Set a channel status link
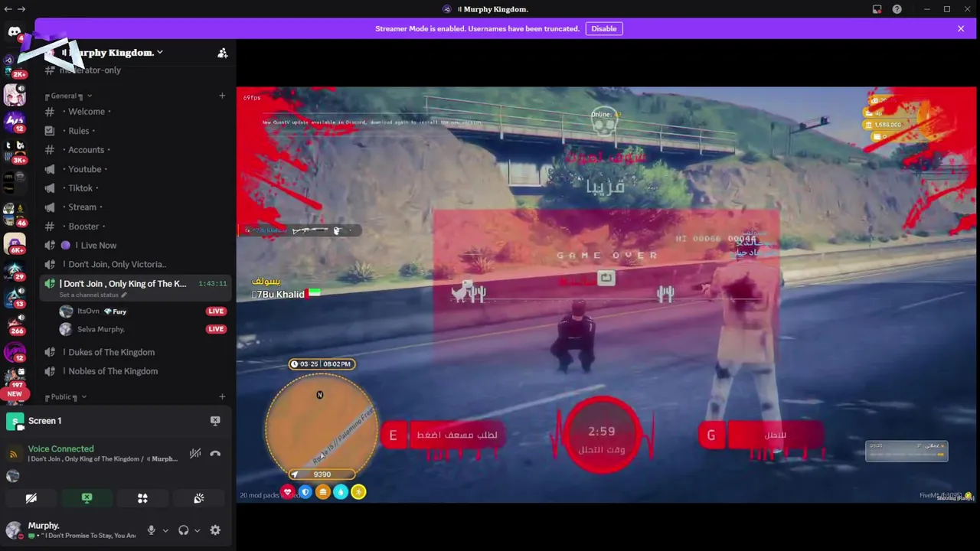980x551 pixels. click(93, 295)
